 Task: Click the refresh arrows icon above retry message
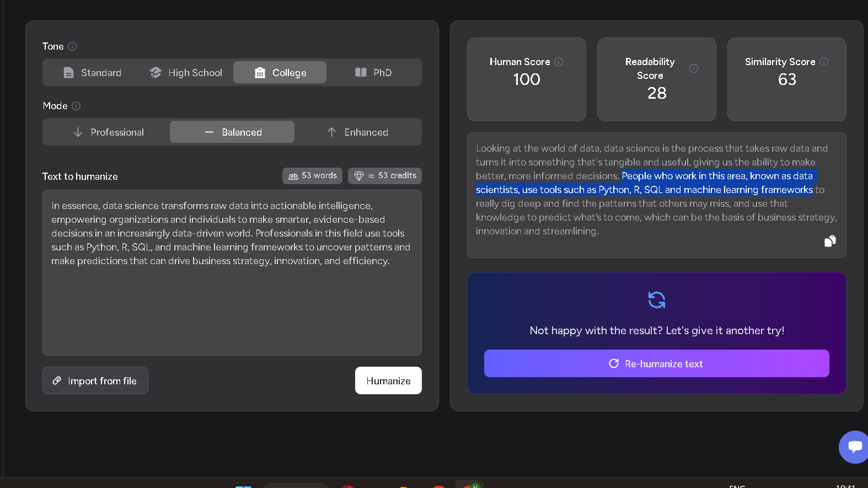click(x=657, y=300)
